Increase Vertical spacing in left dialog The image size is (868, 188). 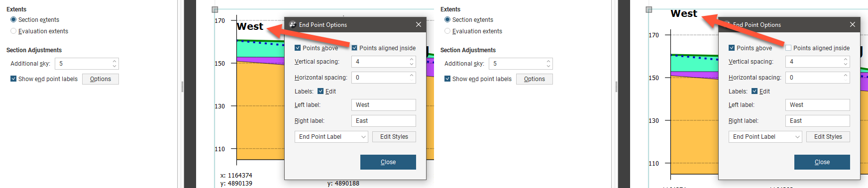(x=412, y=59)
